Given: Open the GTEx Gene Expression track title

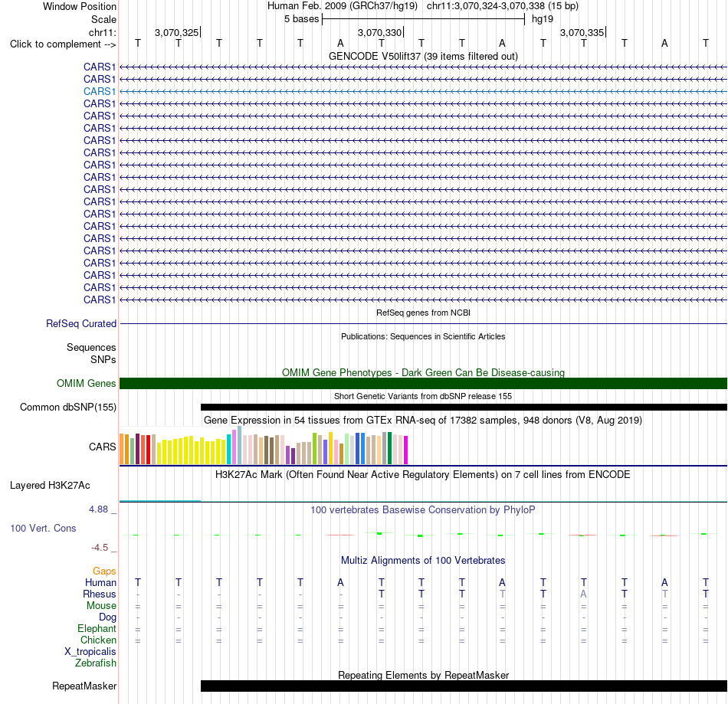Looking at the screenshot, I should [x=423, y=420].
